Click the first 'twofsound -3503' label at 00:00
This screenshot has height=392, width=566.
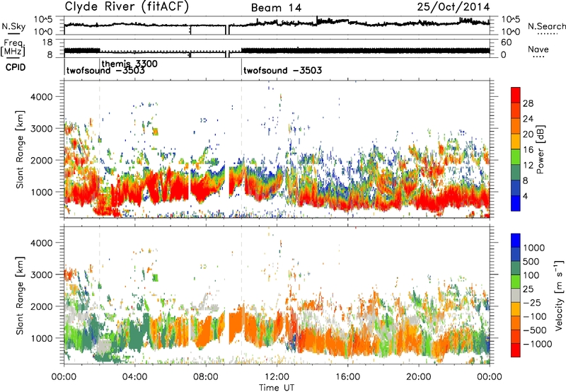pyautogui.click(x=105, y=71)
